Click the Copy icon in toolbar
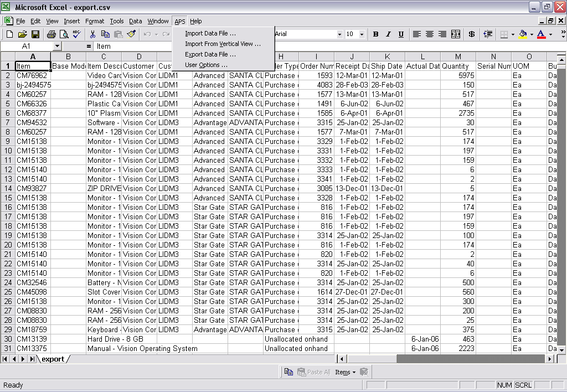567x392 pixels. click(105, 34)
